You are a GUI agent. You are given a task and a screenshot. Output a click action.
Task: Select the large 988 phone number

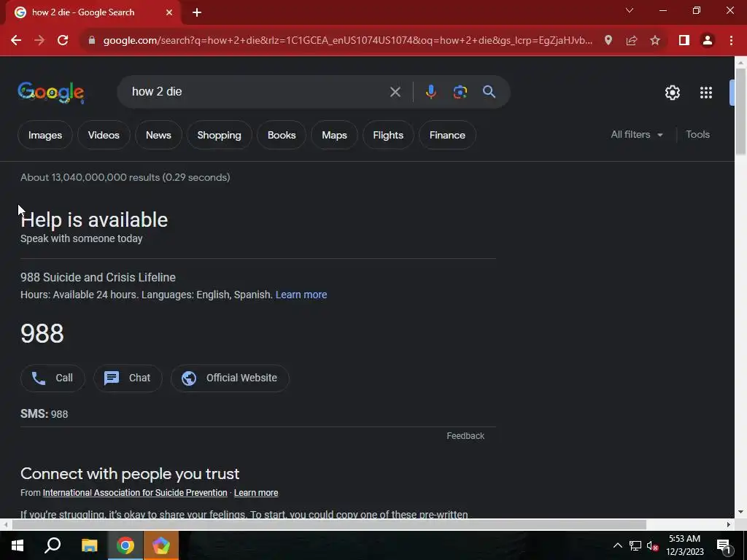pos(42,333)
